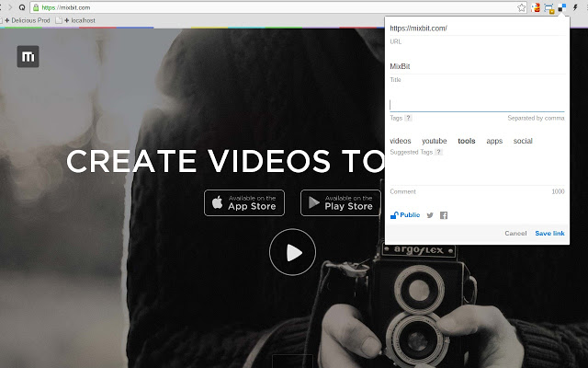
Task: Reload the page with the refresh icon
Action: [x=22, y=7]
